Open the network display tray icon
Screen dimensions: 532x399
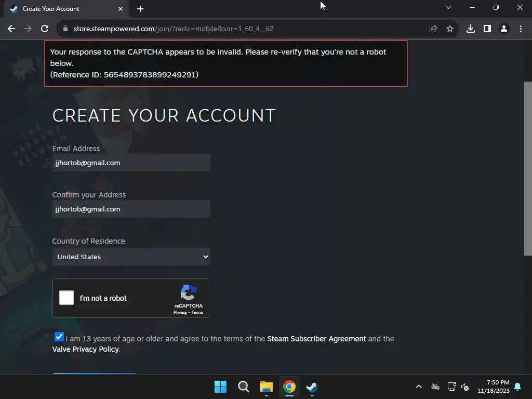coord(451,387)
